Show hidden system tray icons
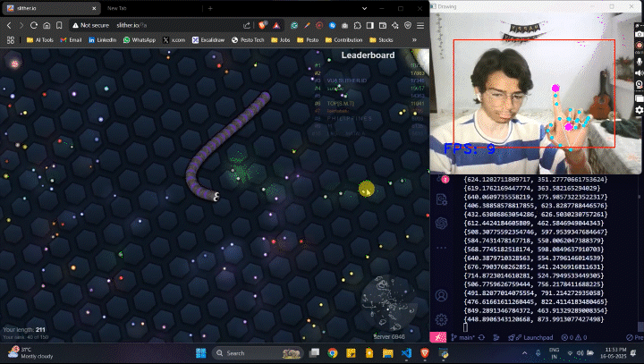 (524, 353)
